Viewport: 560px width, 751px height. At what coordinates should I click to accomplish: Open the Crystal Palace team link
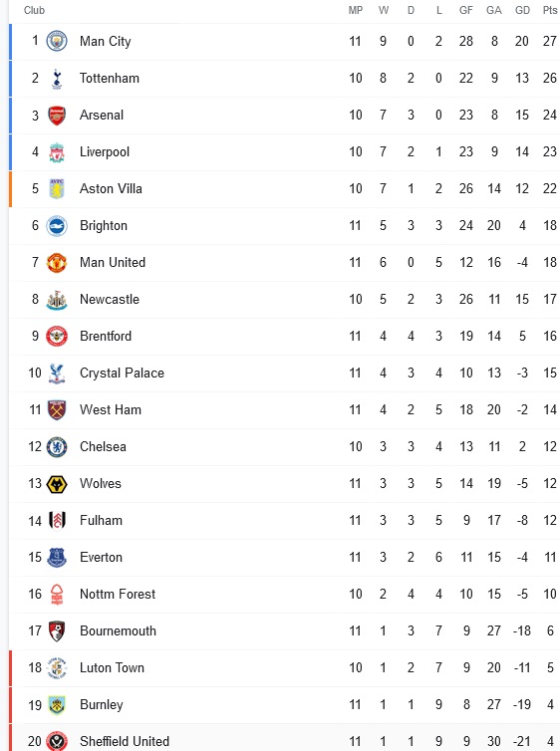tap(122, 374)
